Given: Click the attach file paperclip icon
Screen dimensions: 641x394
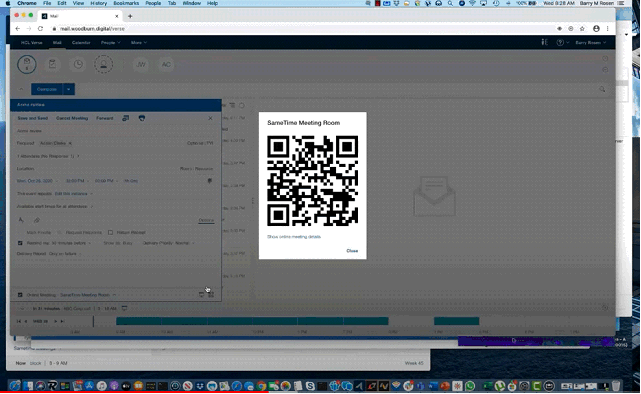Looking at the screenshot, I should coord(36,220).
